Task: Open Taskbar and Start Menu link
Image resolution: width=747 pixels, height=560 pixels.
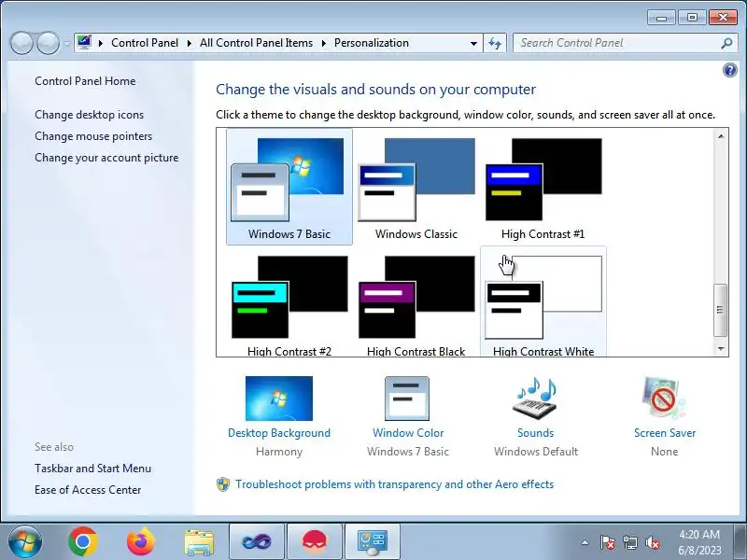Action: (92, 469)
